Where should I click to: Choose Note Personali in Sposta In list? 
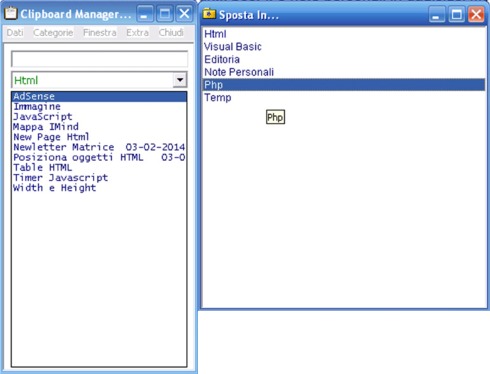point(344,72)
